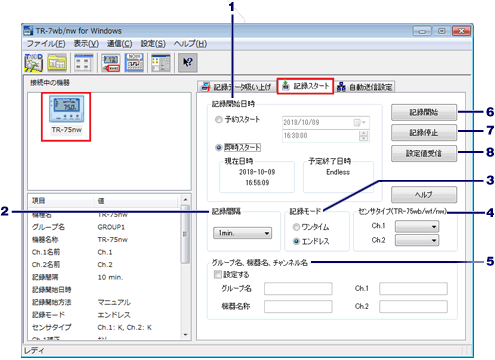This screenshot has width=495, height=360.
Task: Open the T&D graph tool icon
Action: click(x=33, y=62)
